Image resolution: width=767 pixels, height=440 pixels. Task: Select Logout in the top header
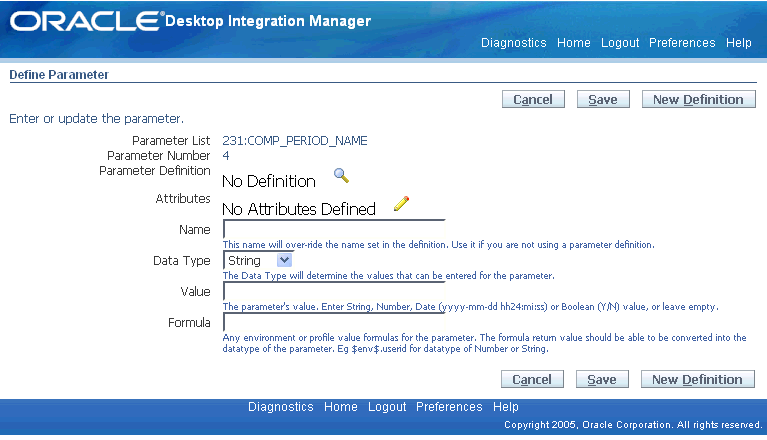(x=620, y=43)
